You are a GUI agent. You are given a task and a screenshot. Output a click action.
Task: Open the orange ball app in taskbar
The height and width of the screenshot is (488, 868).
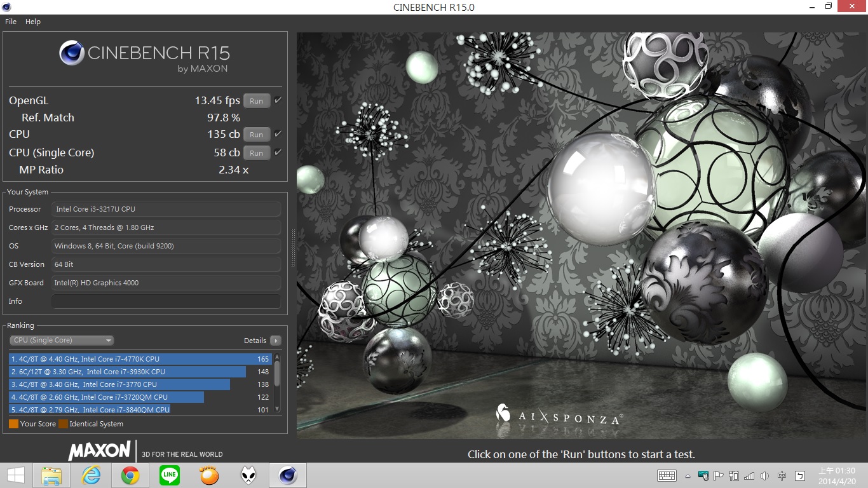click(209, 475)
